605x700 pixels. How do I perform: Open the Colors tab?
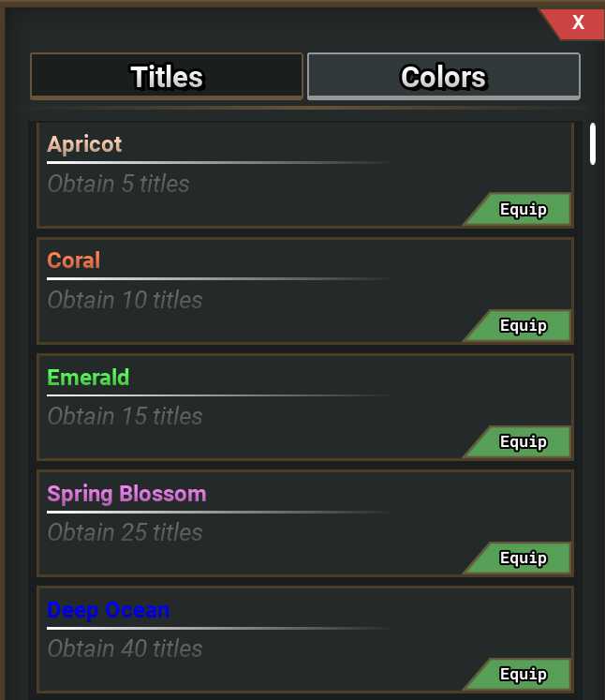point(443,76)
